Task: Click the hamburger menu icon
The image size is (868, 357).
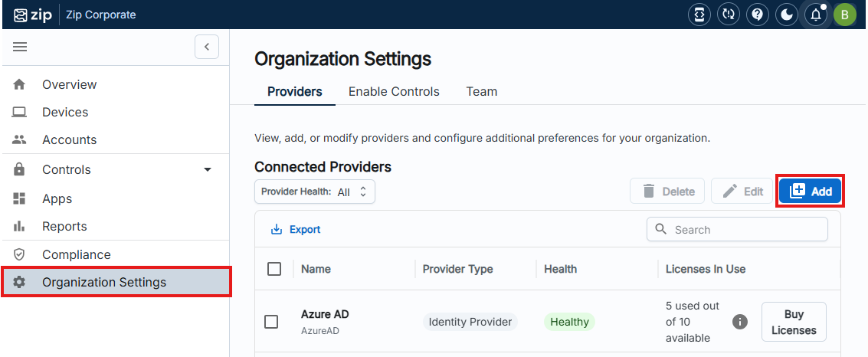Action: pos(21,47)
